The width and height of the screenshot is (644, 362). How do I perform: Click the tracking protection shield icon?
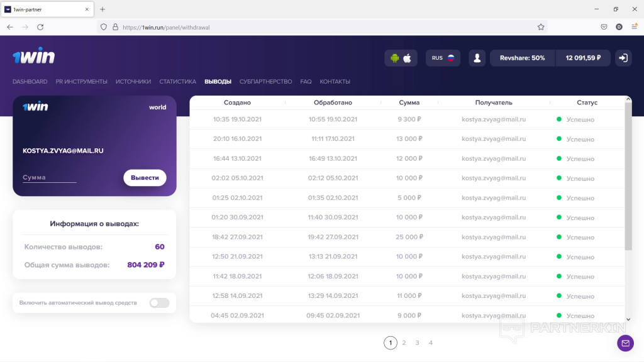[x=104, y=27]
